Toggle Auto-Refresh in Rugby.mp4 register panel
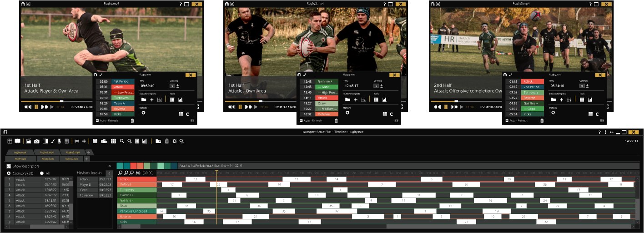This screenshot has width=644, height=233. coord(98,121)
